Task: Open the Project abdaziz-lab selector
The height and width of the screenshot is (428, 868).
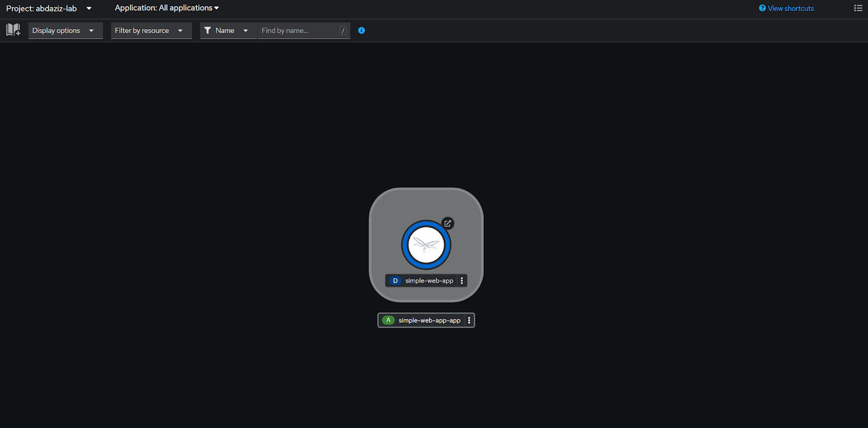Action: (49, 8)
